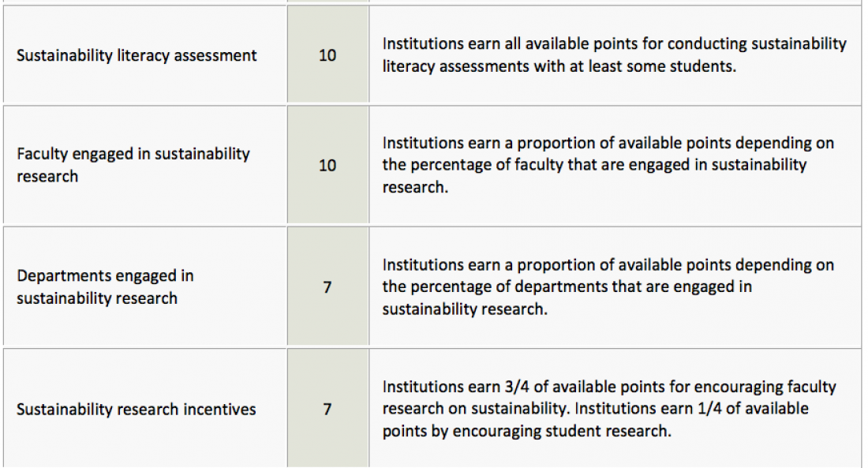The width and height of the screenshot is (868, 468).
Task: Click the description of faculty sustainability research
Action: click(608, 165)
